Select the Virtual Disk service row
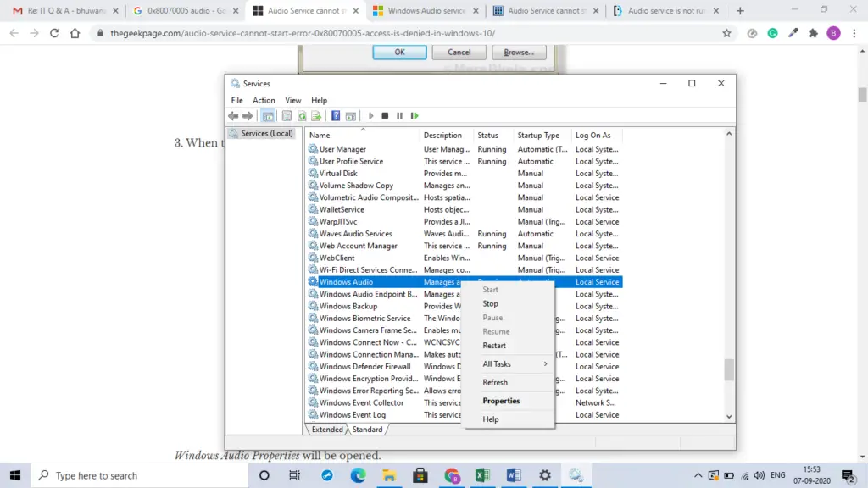The height and width of the screenshot is (488, 868). pos(465,173)
